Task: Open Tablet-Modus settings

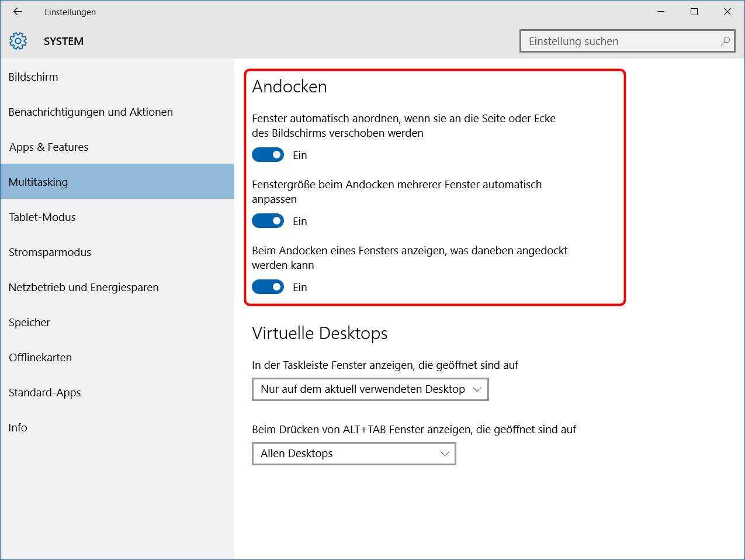Action: click(x=42, y=217)
